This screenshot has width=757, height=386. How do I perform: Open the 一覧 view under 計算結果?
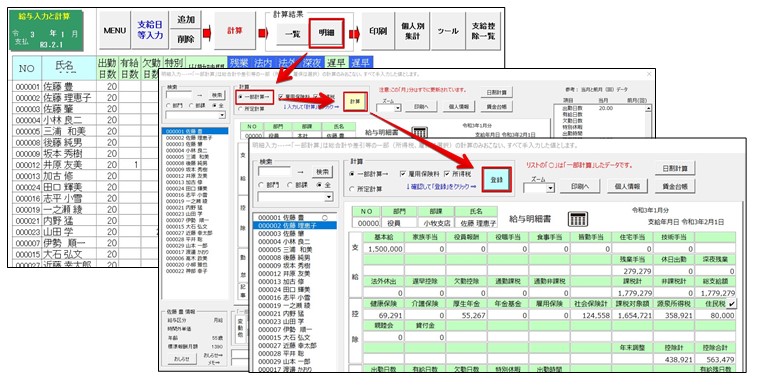(x=293, y=34)
